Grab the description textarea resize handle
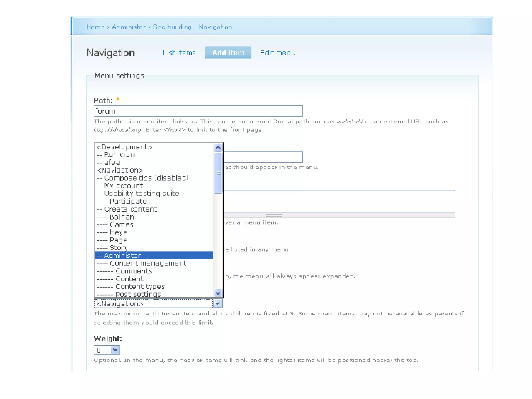This screenshot has height=399, width=532. tap(274, 215)
